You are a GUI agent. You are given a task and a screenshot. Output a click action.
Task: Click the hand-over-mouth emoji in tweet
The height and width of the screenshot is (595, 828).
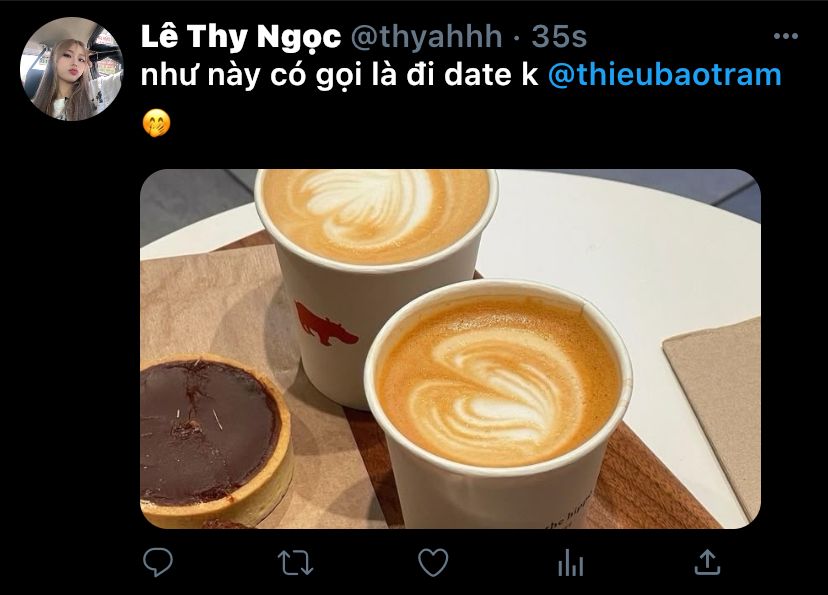click(x=156, y=123)
